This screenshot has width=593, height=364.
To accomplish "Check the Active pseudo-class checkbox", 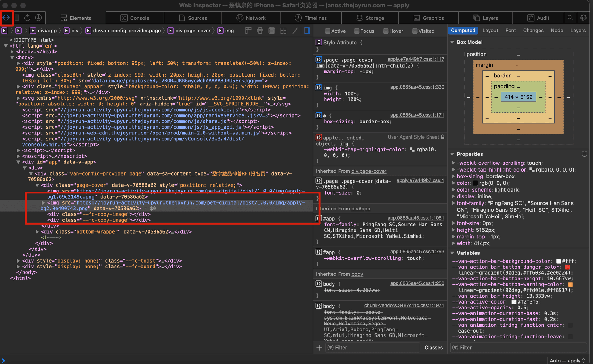I will pos(328,31).
